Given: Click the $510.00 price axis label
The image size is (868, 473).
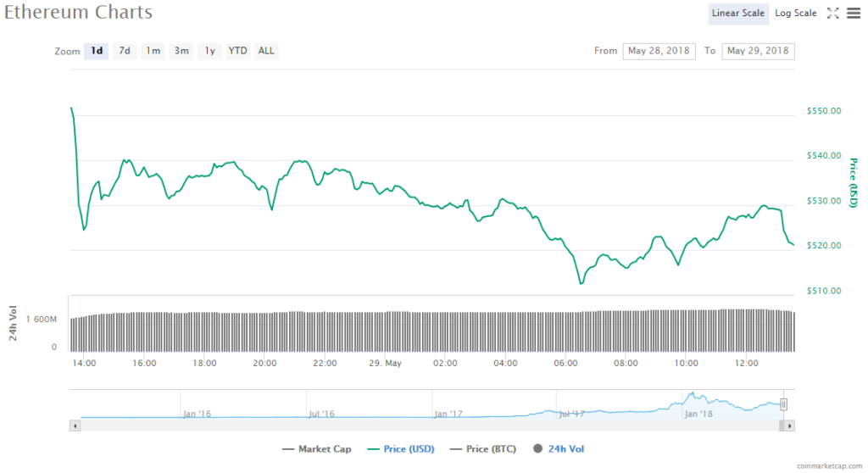Looking at the screenshot, I should click(x=824, y=291).
